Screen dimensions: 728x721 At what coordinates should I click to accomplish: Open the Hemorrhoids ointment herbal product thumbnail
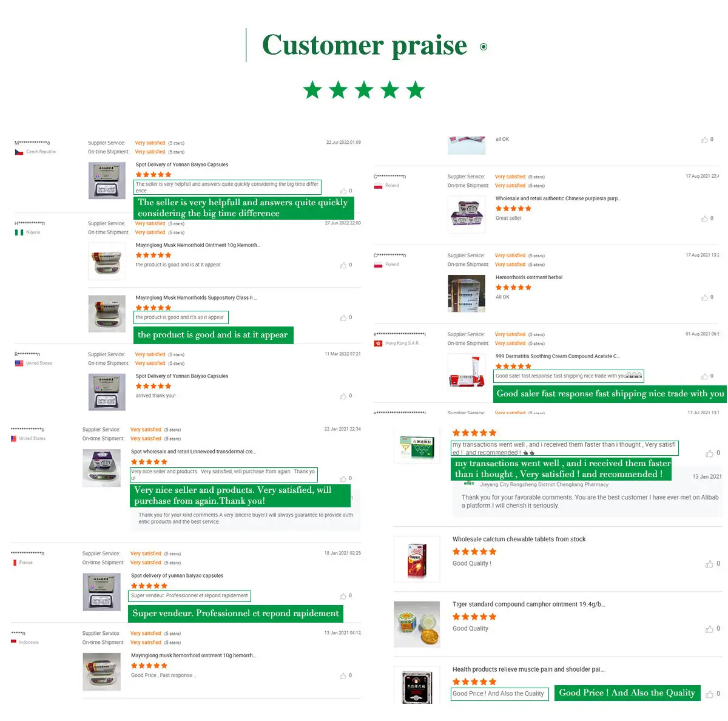(467, 293)
